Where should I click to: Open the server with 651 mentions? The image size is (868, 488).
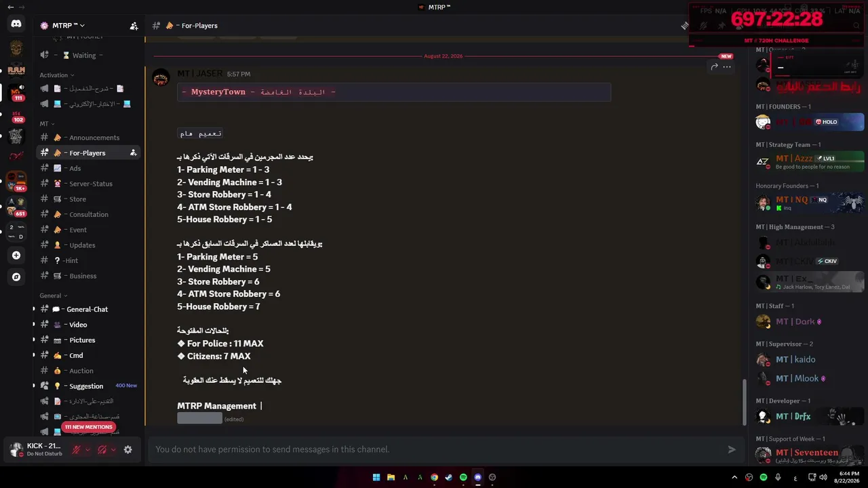pos(16,205)
